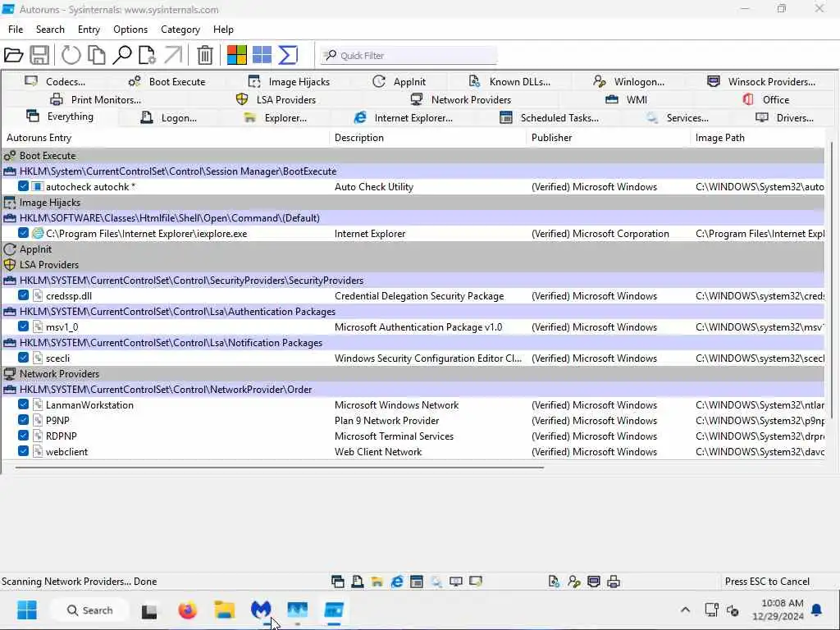This screenshot has height=630, width=840.
Task: Open the taskbar Search box
Action: pos(89,610)
